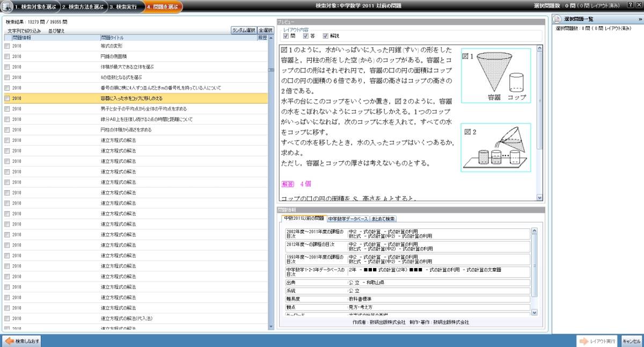Check the box for 男子と女子の平均点 row

pyautogui.click(x=7, y=109)
